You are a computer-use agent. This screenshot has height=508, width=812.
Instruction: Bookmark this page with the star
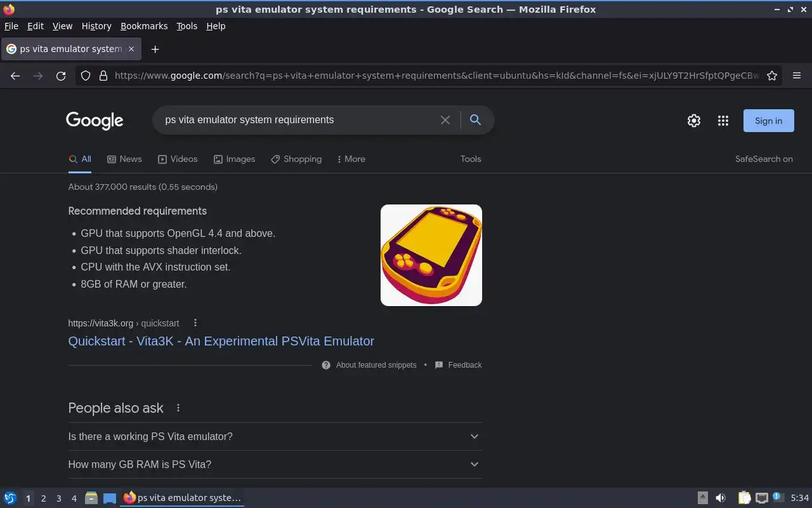point(772,76)
